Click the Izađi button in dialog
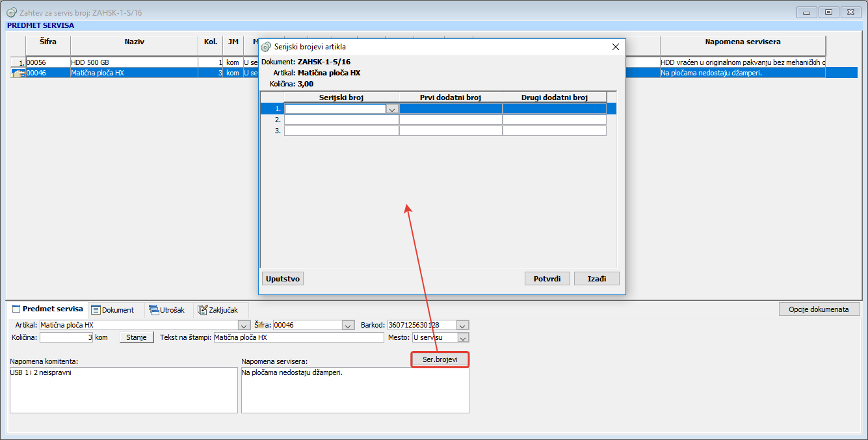 point(597,278)
